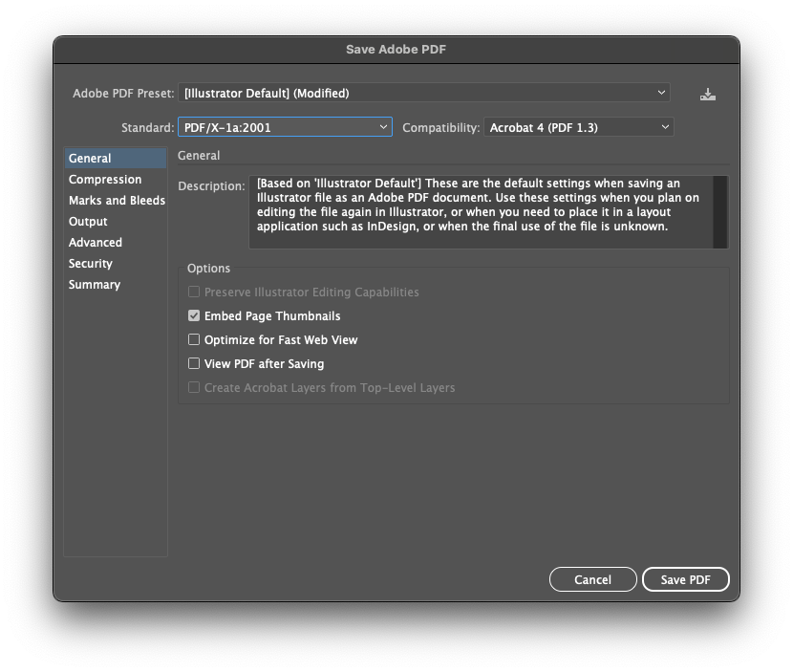Select the General section in sidebar
Screen dimensions: 793x672
(x=90, y=159)
